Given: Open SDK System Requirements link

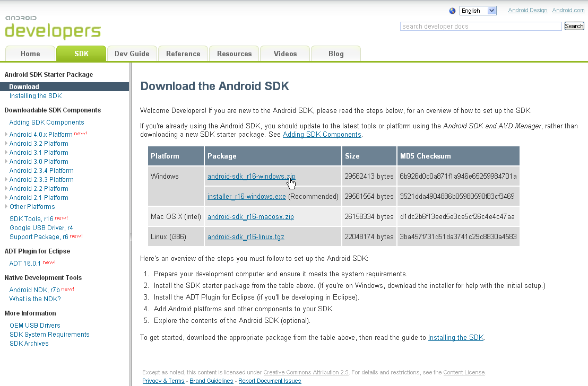Looking at the screenshot, I should pyautogui.click(x=49, y=334).
